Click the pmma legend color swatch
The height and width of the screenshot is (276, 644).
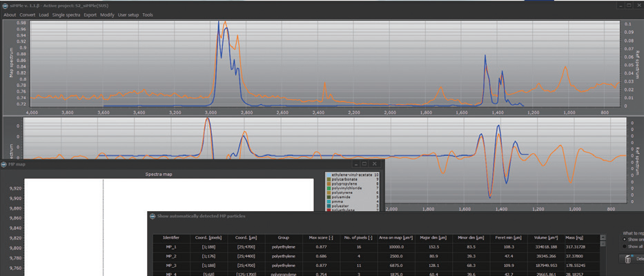(328, 201)
